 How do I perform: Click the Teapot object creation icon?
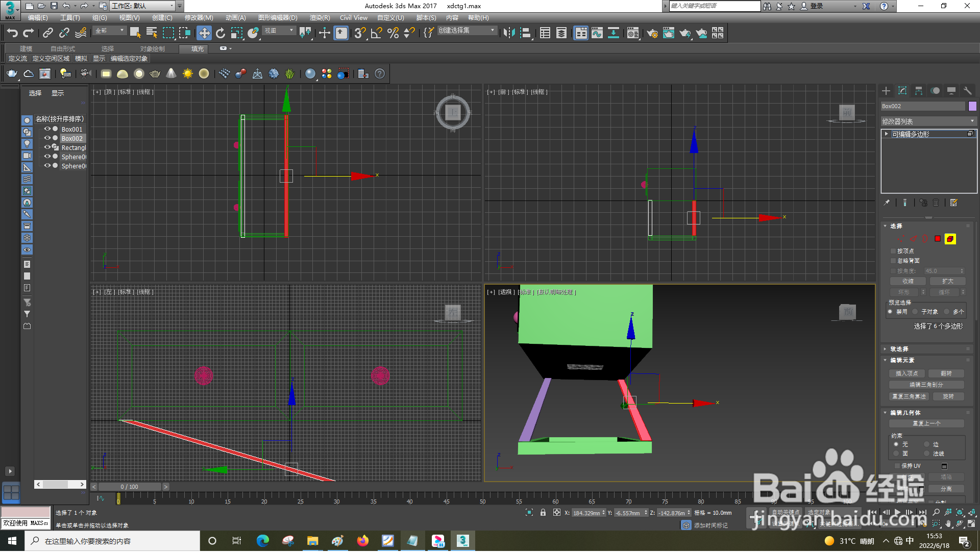tap(12, 74)
